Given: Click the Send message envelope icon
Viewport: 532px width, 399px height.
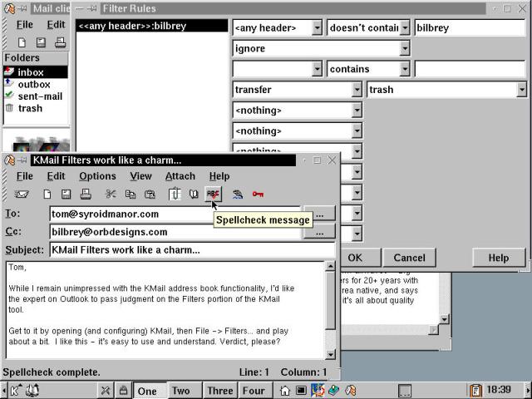Looking at the screenshot, I should tap(22, 195).
